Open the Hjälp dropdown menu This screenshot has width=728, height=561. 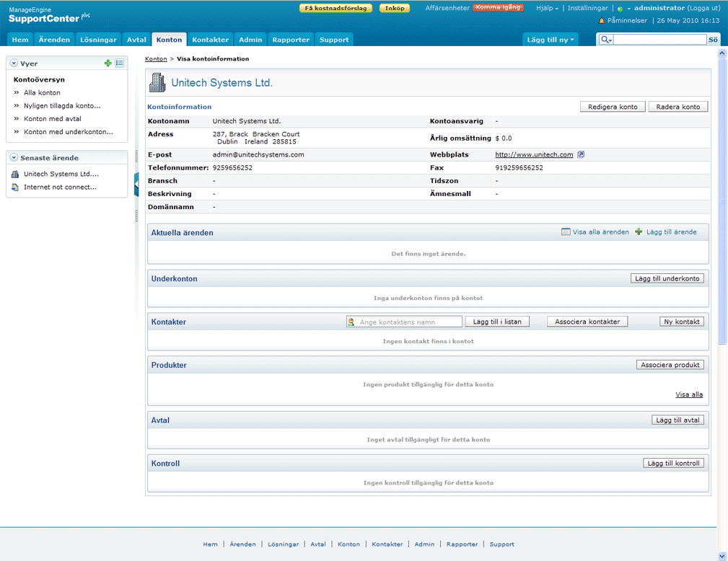click(x=547, y=8)
